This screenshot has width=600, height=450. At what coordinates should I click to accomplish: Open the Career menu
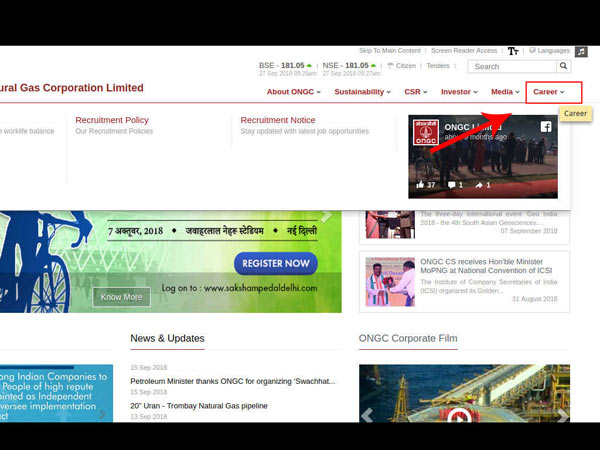(548, 92)
